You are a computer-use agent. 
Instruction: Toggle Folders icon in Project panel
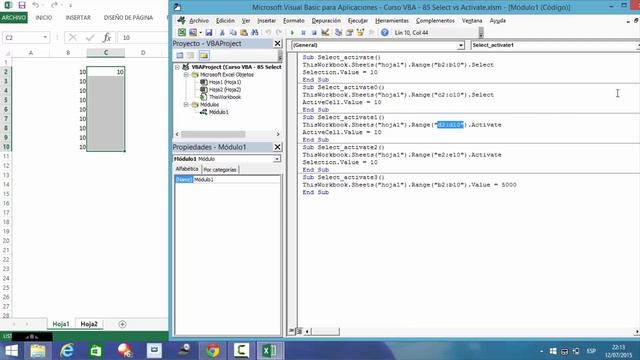[204, 56]
